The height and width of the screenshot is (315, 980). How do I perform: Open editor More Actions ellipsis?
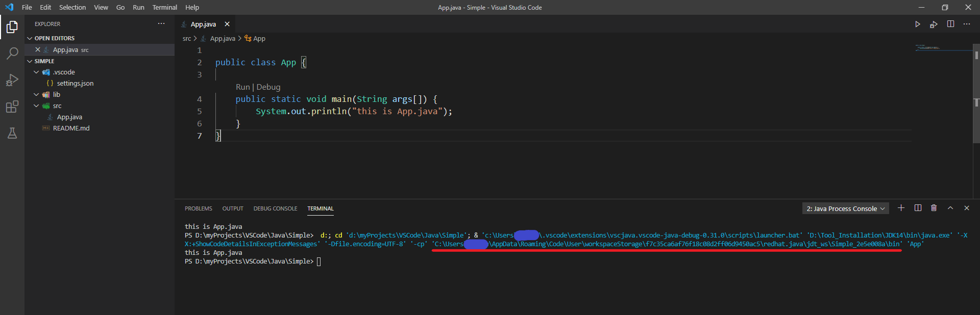(x=967, y=24)
